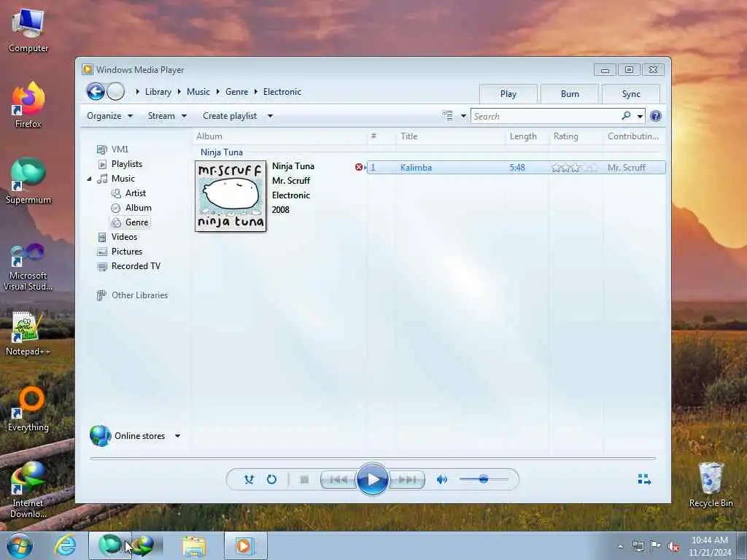Click the Supermium taskbar icon

[x=110, y=545]
